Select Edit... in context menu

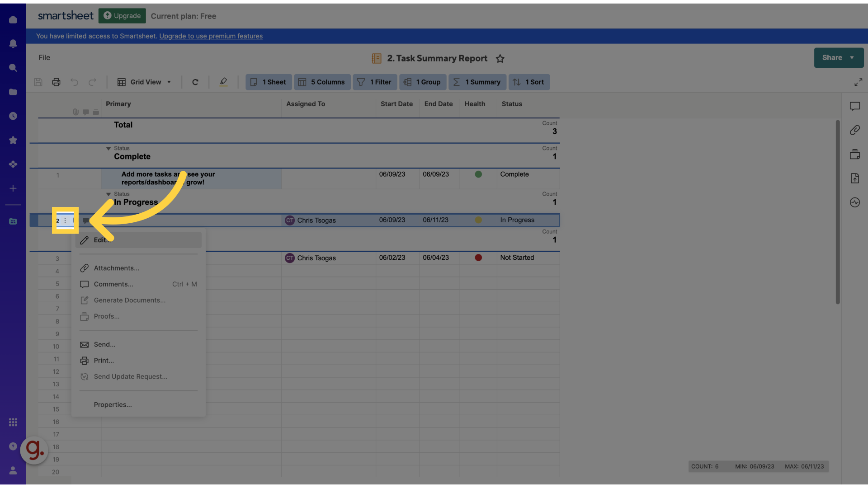[138, 240]
